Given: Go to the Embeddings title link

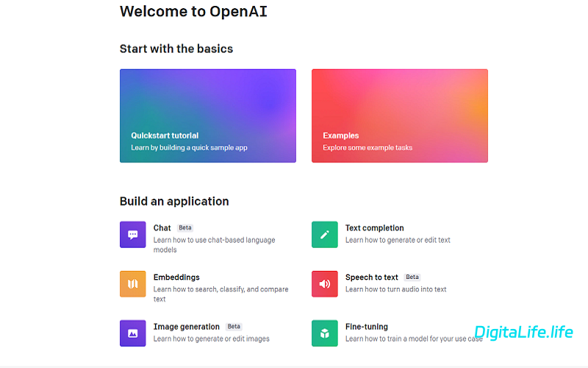Looking at the screenshot, I should tap(176, 277).
